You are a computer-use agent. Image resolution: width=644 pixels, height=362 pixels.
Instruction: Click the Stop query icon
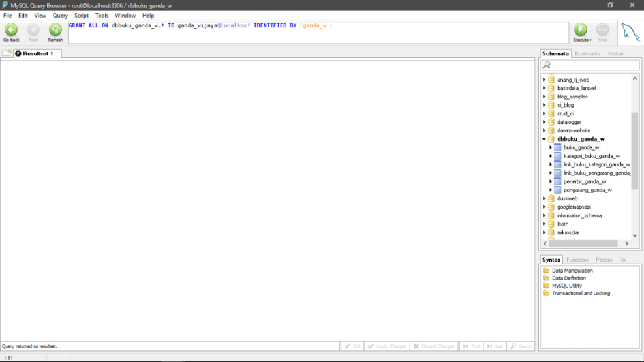click(602, 29)
